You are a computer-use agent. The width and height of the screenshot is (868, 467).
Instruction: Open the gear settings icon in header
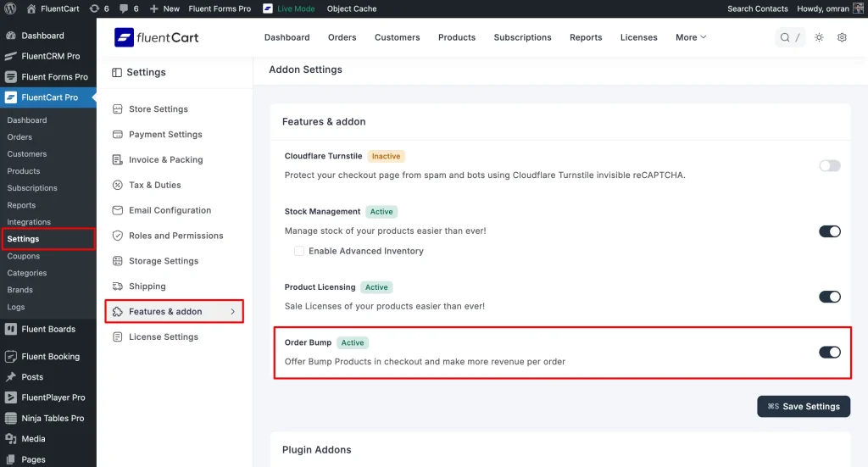click(x=842, y=37)
